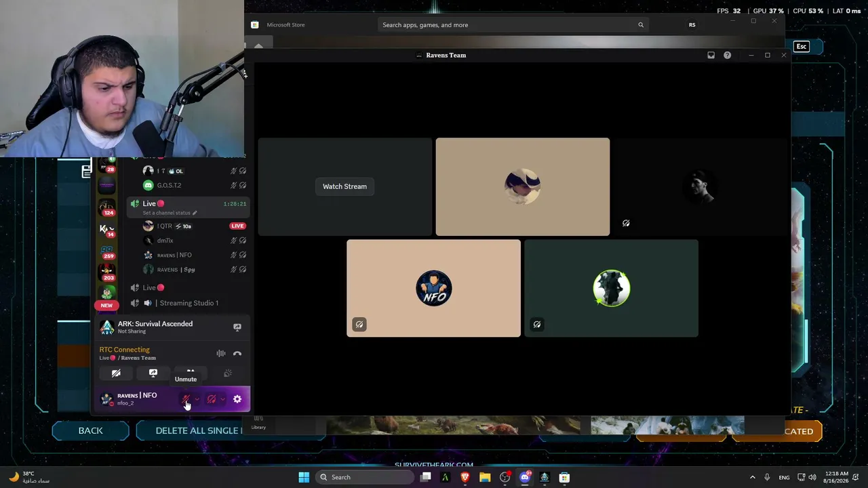Click the Microsoft Store search magnifier
This screenshot has width=868, height=488.
pos(641,25)
